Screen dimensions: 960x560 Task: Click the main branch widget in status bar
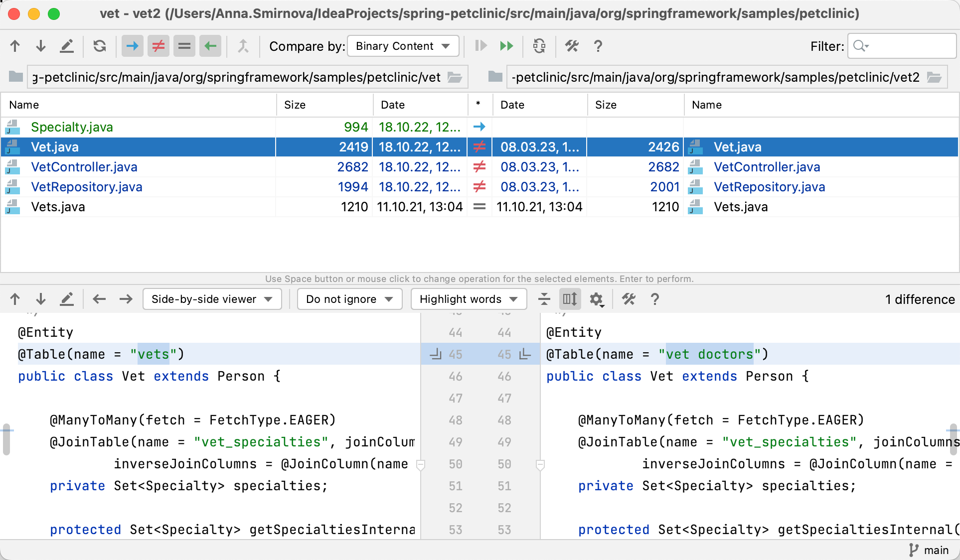coord(930,550)
